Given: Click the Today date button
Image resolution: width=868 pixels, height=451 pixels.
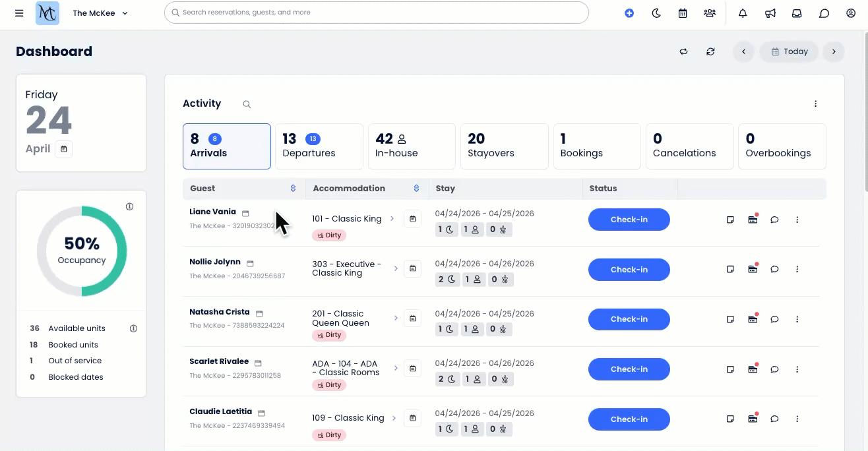Looking at the screenshot, I should click(x=789, y=51).
